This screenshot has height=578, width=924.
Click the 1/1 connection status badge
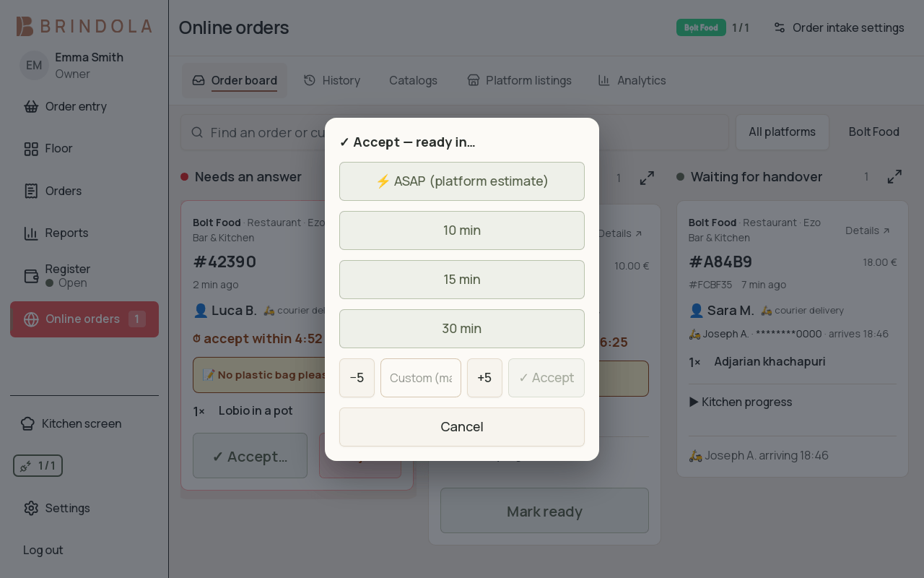point(38,466)
